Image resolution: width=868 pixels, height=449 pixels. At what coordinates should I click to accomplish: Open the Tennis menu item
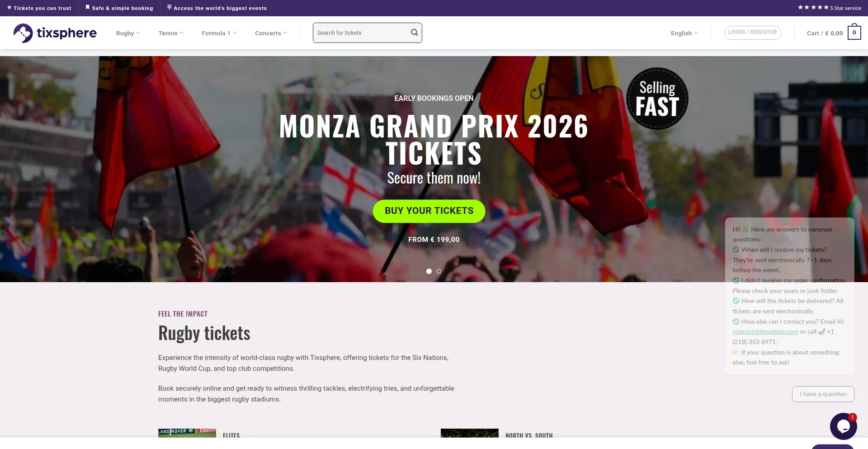[170, 33]
